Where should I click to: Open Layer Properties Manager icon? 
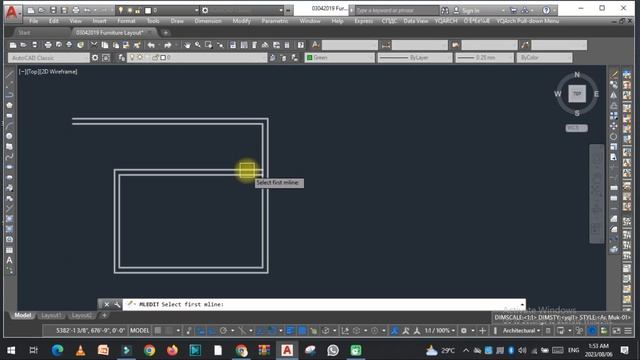coord(121,58)
